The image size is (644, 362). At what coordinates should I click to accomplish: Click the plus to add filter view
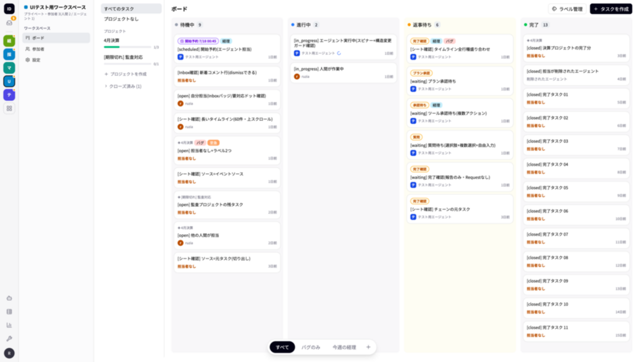(368, 347)
